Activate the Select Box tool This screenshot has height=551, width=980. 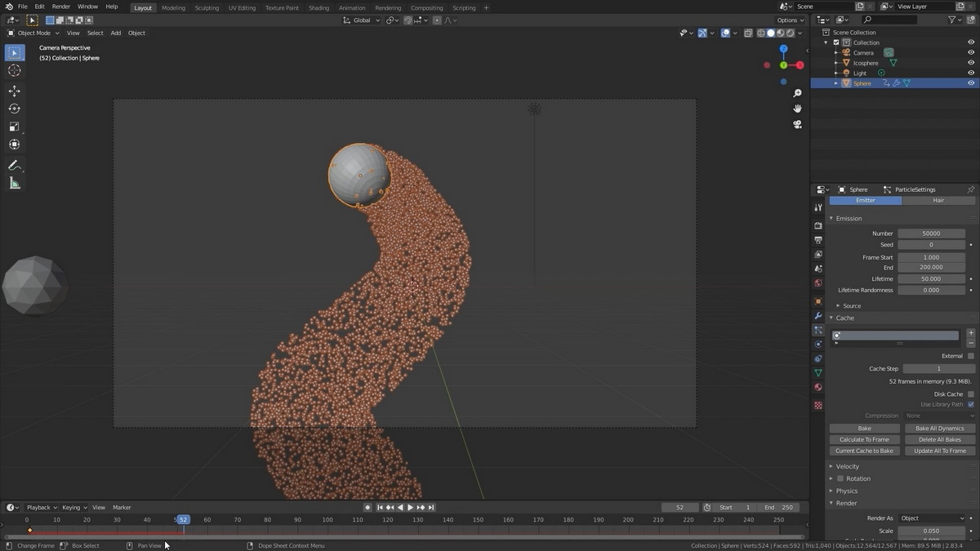point(14,52)
